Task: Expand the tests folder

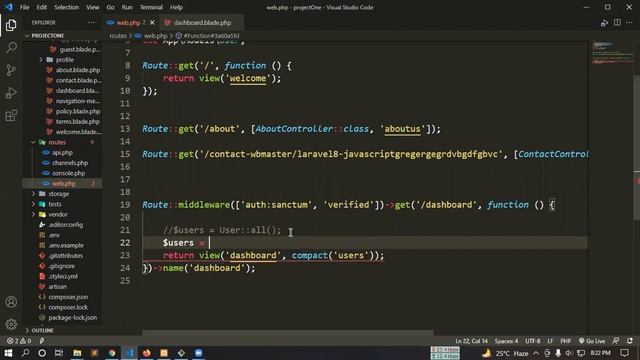Action: pos(55,204)
